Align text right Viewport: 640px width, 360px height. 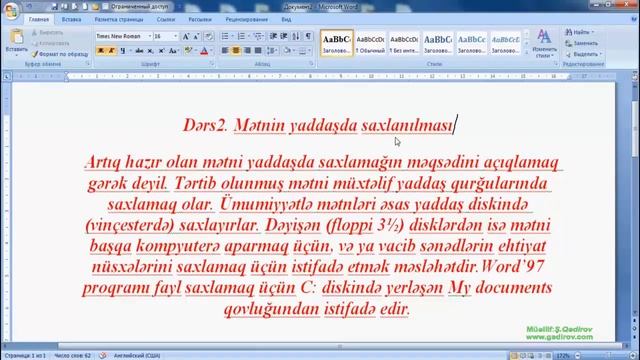pos(247,51)
